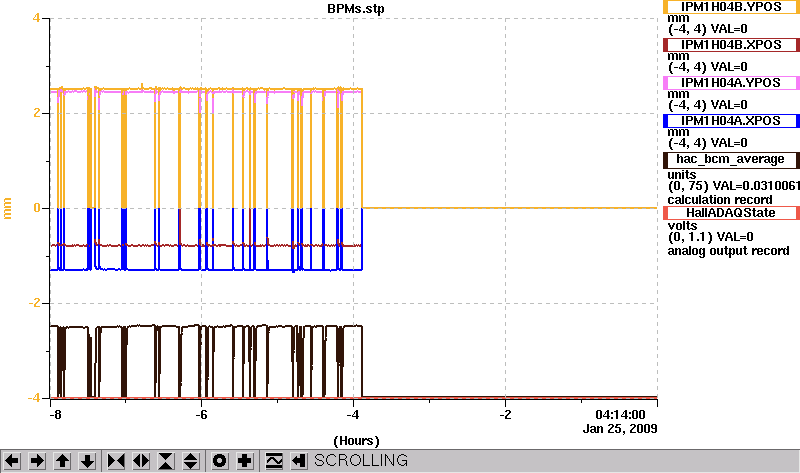Select the hac_bcm_average curve legend

[x=731, y=160]
